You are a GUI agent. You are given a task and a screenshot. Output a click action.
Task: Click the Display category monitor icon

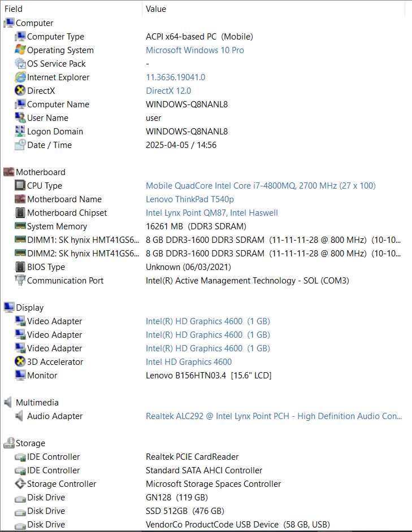[x=9, y=307]
